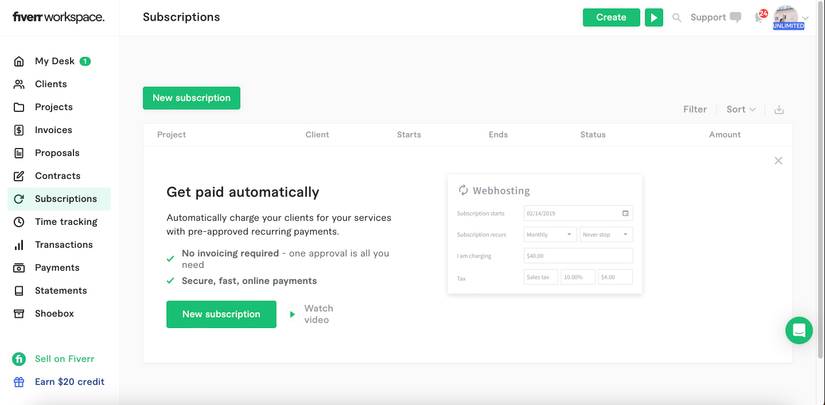Open the green chat widget bubble

[799, 330]
